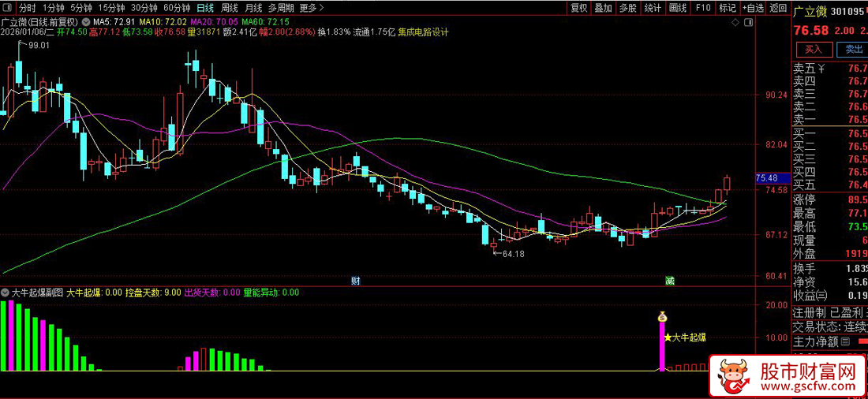The width and height of the screenshot is (868, 399).
Task: Click the 涨停 limit-up price row
Action: 830,199
